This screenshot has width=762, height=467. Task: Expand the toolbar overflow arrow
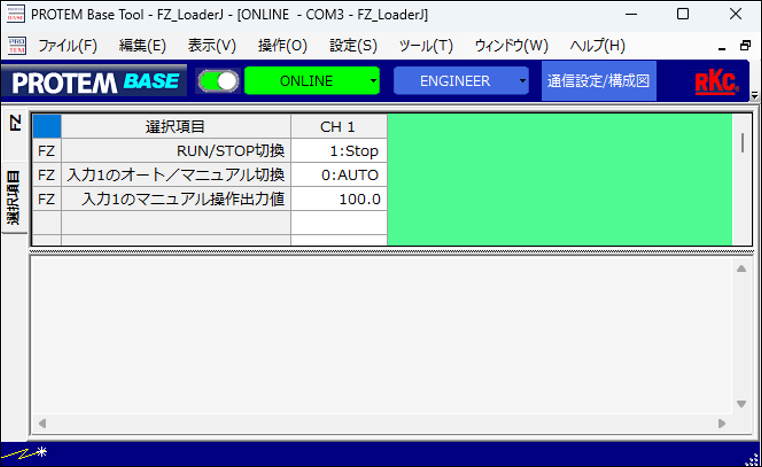(x=755, y=96)
